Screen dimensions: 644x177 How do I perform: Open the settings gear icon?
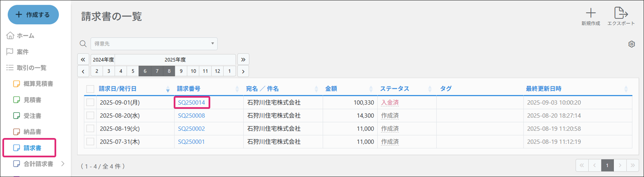(x=631, y=44)
